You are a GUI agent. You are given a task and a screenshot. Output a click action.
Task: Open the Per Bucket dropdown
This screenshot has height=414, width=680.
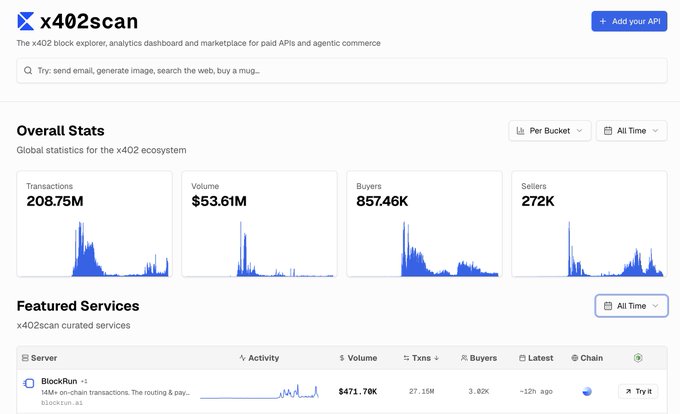pos(549,130)
